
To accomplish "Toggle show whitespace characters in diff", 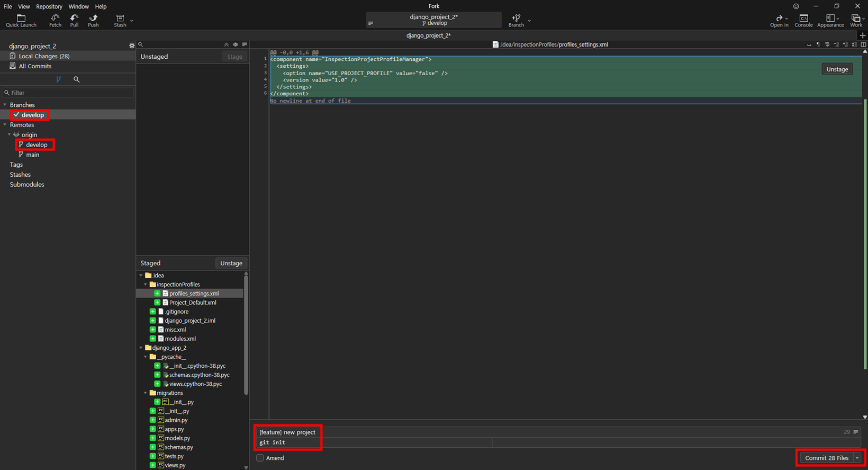I will pyautogui.click(x=809, y=44).
